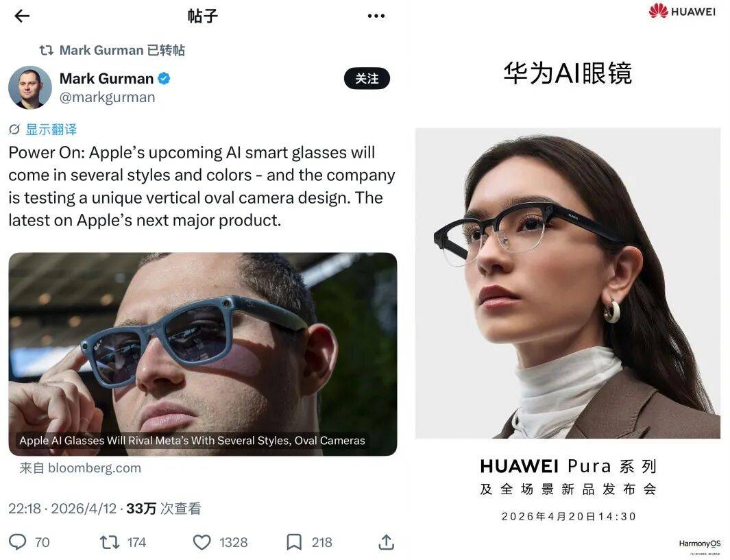Click the Mark Gurman 已转帖 label
The width and height of the screenshot is (730, 560).
(122, 50)
